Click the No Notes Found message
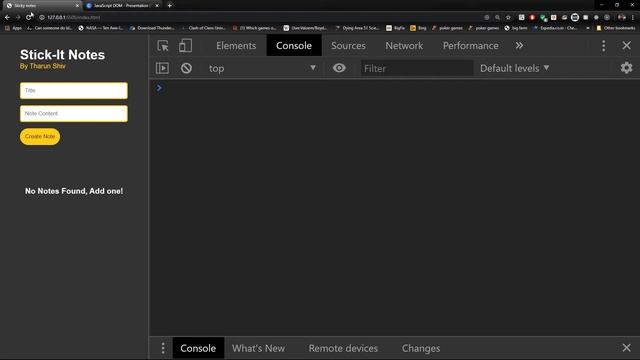Image resolution: width=640 pixels, height=360 pixels. click(74, 191)
